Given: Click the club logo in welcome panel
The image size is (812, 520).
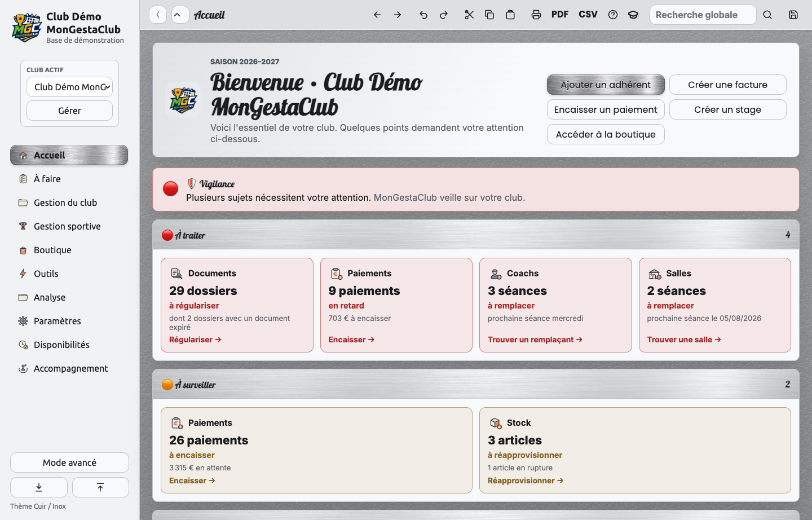Looking at the screenshot, I should click(x=183, y=100).
